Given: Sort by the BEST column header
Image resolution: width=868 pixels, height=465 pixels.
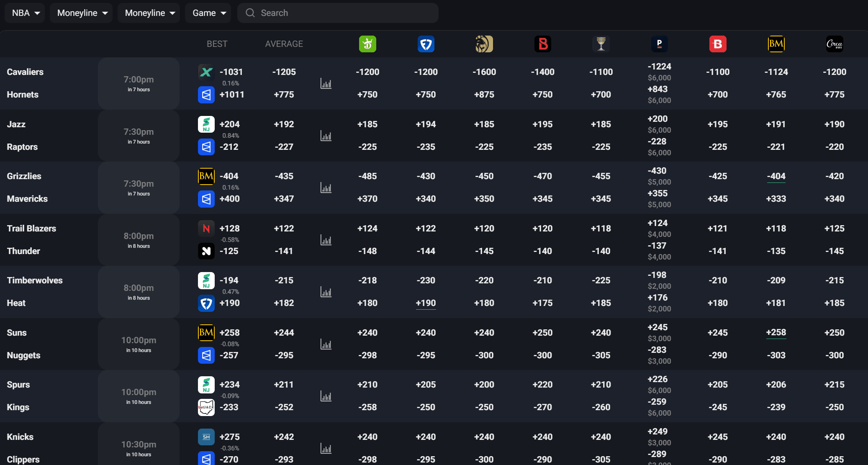Looking at the screenshot, I should click(x=217, y=44).
